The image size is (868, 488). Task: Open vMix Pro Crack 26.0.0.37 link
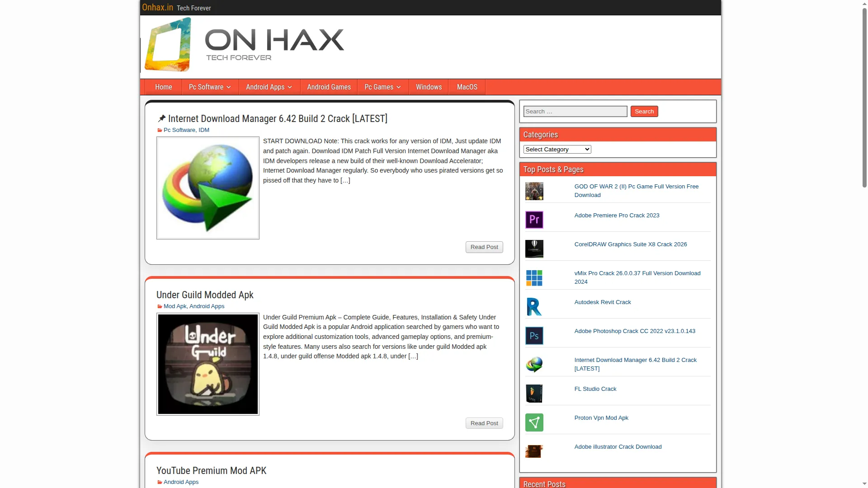click(x=637, y=277)
